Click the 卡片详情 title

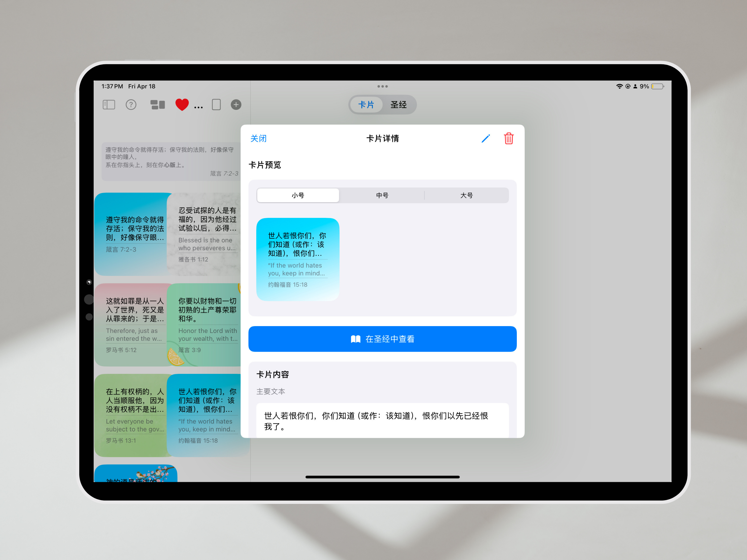pos(382,138)
